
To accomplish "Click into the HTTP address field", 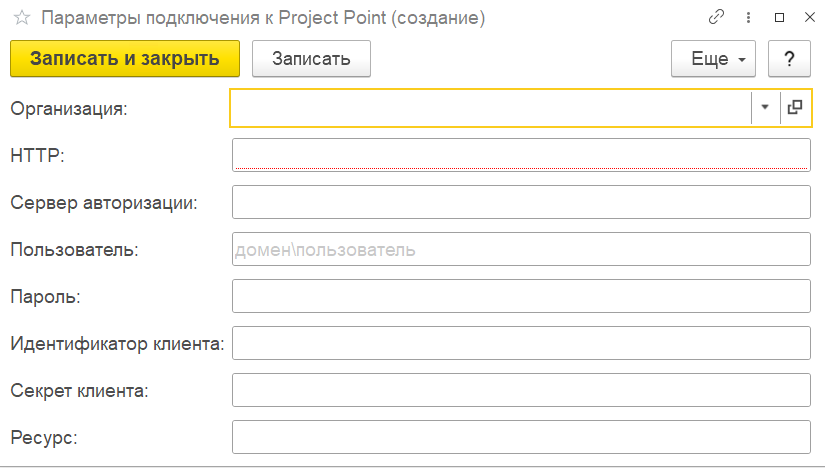I will tap(520, 155).
